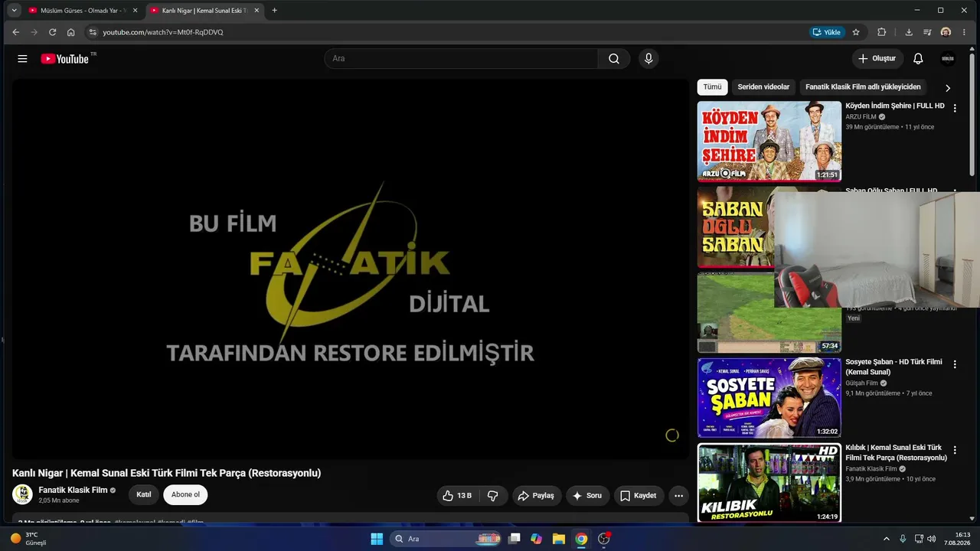
Task: Expand the Chrome tab search dropdown
Action: point(15,11)
